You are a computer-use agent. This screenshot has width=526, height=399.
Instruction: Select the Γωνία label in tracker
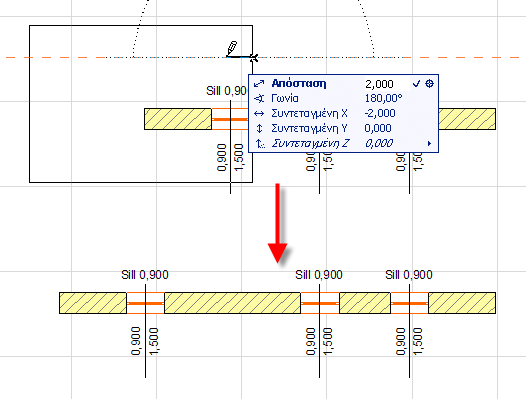point(284,98)
